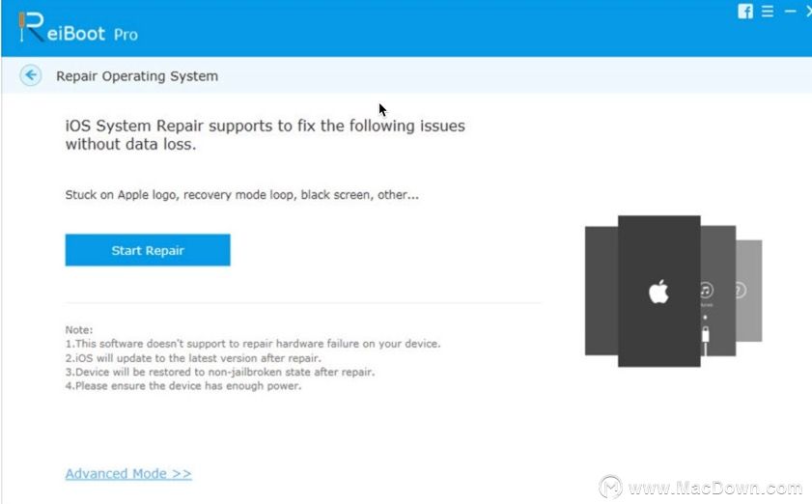Screen dimensions: 812x504
Task: Click the iOS System Repair heading text
Action: (x=266, y=134)
